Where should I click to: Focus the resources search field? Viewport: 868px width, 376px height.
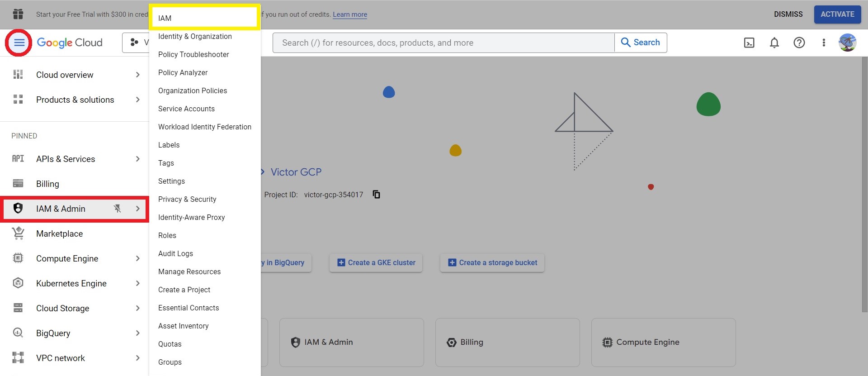point(443,43)
